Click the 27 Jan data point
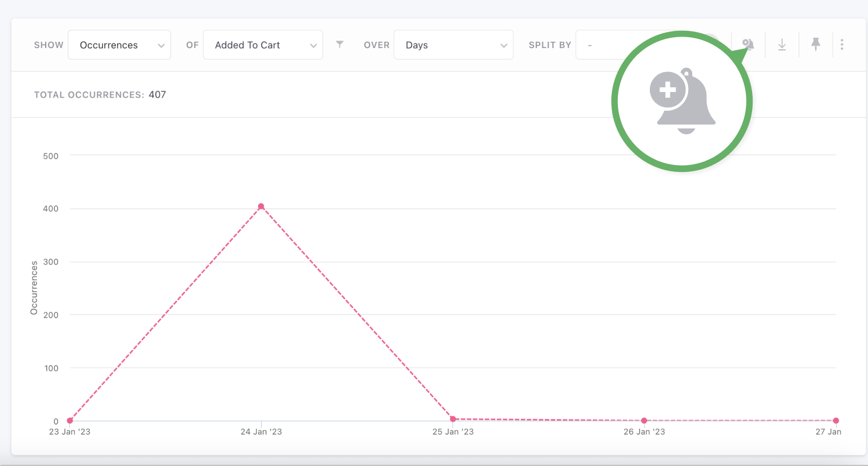The height and width of the screenshot is (466, 868). (835, 421)
